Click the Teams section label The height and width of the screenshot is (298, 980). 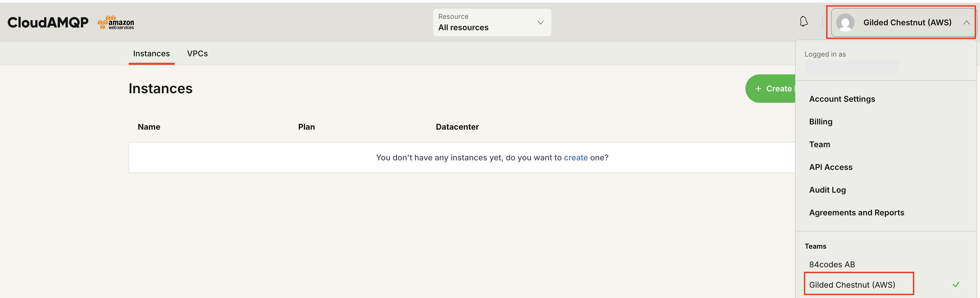coord(815,246)
